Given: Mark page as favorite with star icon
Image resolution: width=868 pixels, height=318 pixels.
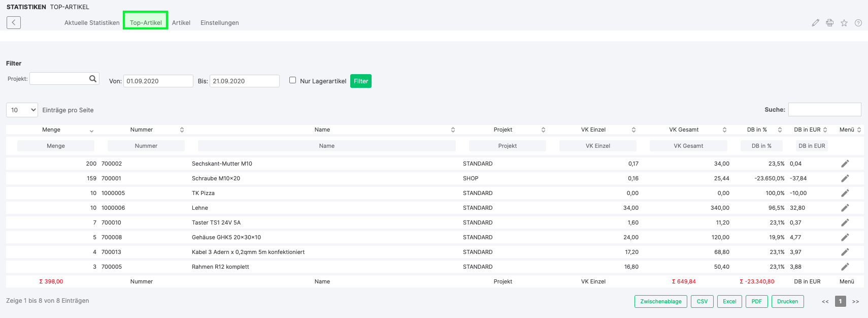Looking at the screenshot, I should (x=844, y=23).
